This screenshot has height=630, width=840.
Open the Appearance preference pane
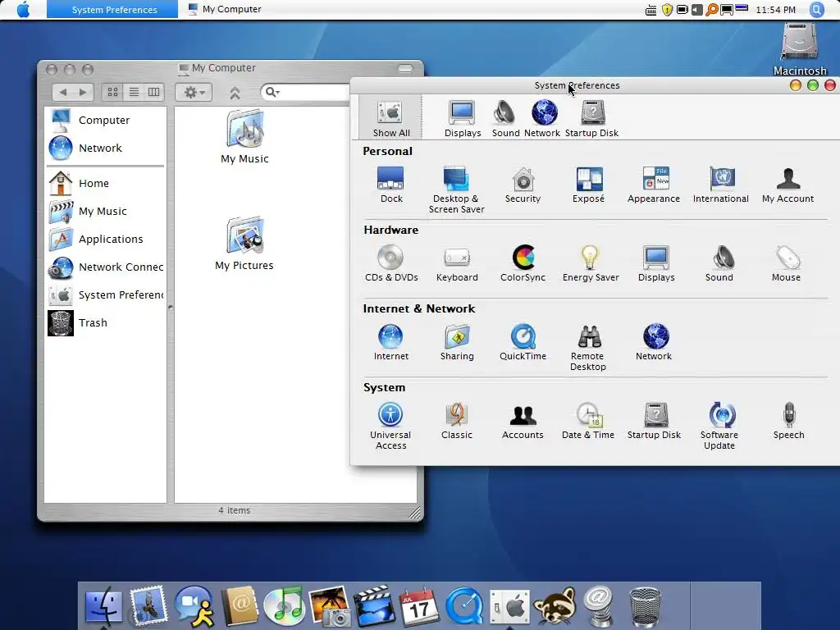tap(654, 185)
